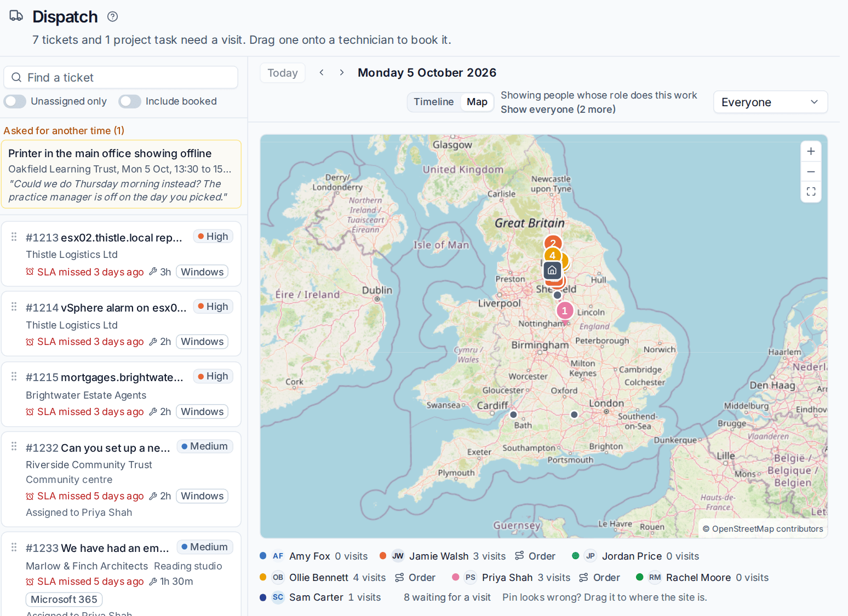The image size is (848, 616).
Task: Grab the drag handle of ticket #1214
Action: pos(14,307)
